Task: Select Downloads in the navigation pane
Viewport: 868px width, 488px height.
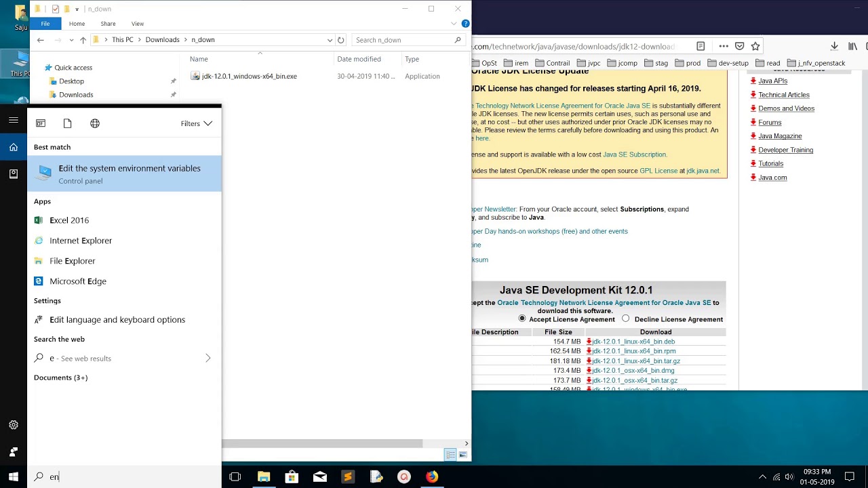Action: (x=76, y=95)
